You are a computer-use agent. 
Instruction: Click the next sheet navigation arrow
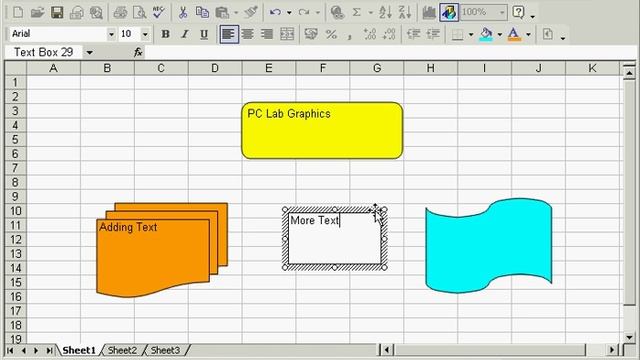(36, 350)
